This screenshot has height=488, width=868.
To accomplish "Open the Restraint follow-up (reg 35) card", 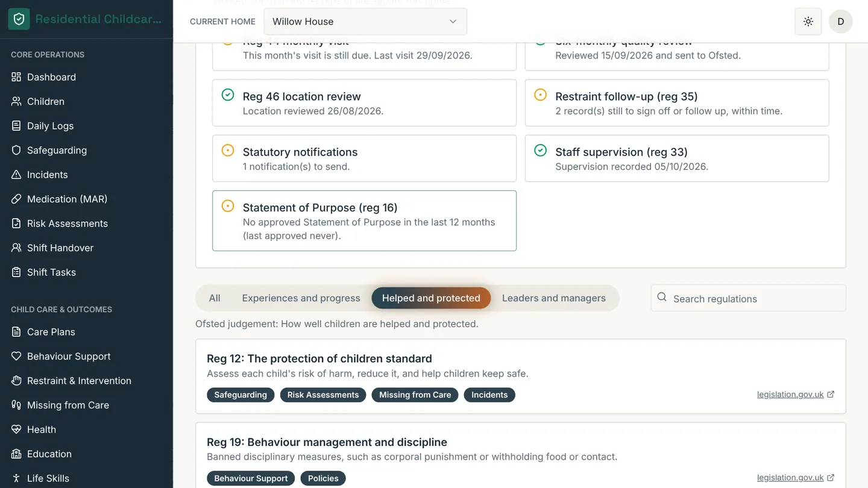I will point(677,103).
